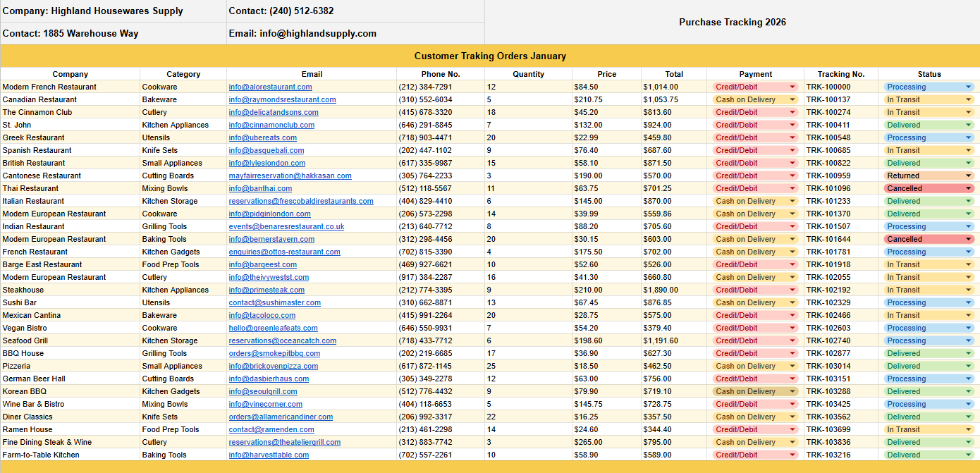
Task: Open email link info@raymondsrestaurant.com
Action: point(282,99)
